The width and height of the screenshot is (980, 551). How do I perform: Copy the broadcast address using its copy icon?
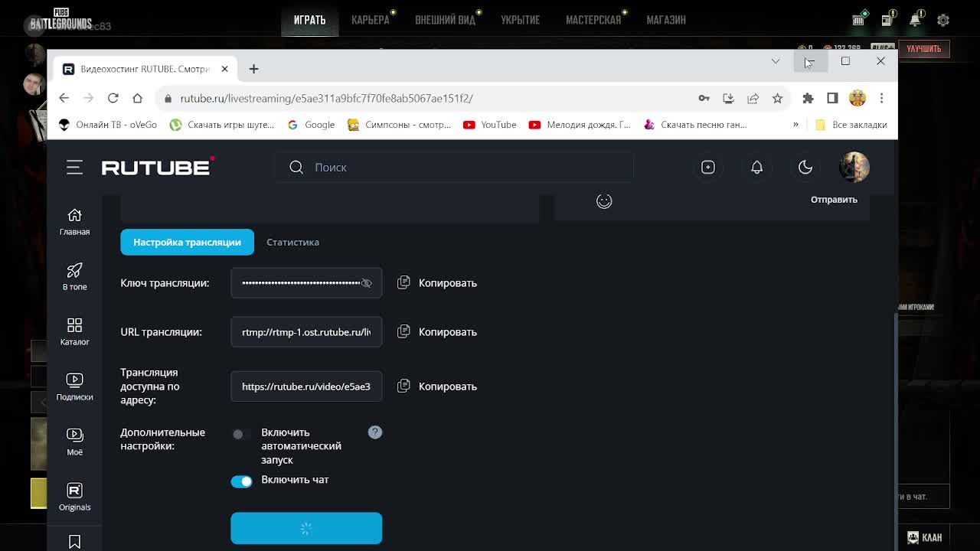pos(403,386)
